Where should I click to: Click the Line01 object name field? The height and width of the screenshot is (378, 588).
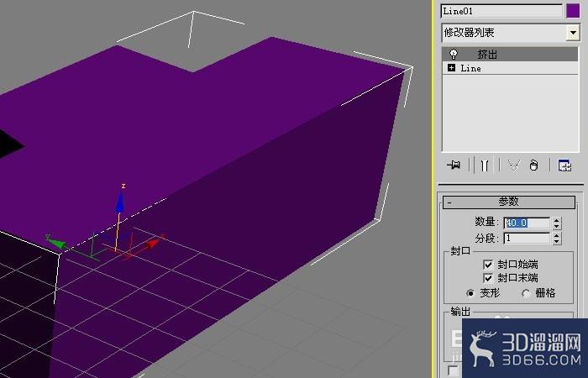pyautogui.click(x=501, y=11)
